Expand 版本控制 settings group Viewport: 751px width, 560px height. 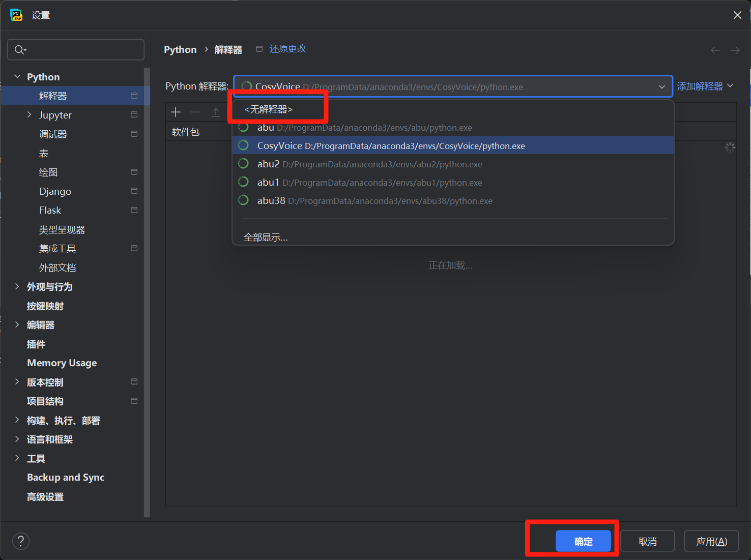(17, 381)
